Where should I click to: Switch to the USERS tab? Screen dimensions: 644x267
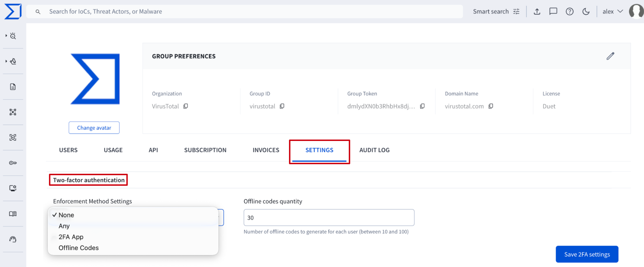[68, 150]
